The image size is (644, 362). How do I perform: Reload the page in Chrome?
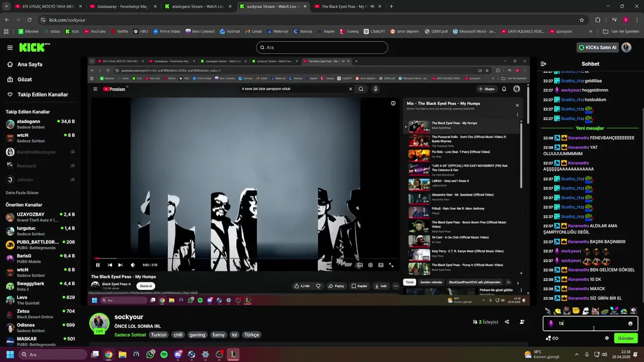(x=30, y=20)
